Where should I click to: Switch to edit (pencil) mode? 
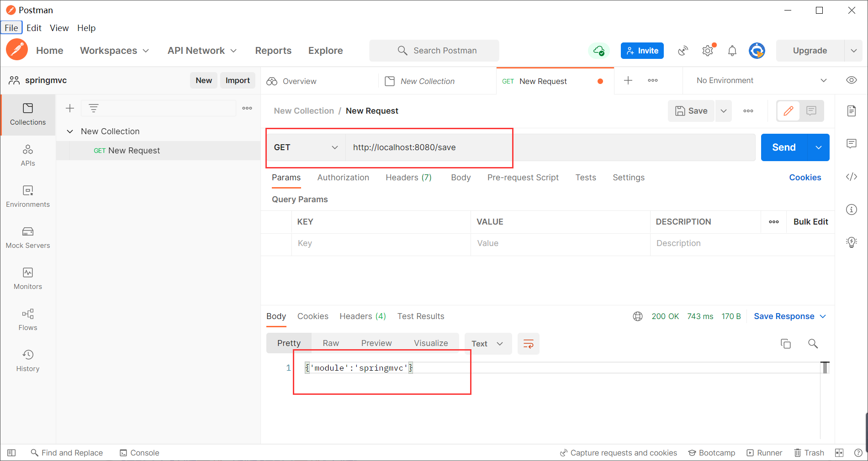(789, 111)
